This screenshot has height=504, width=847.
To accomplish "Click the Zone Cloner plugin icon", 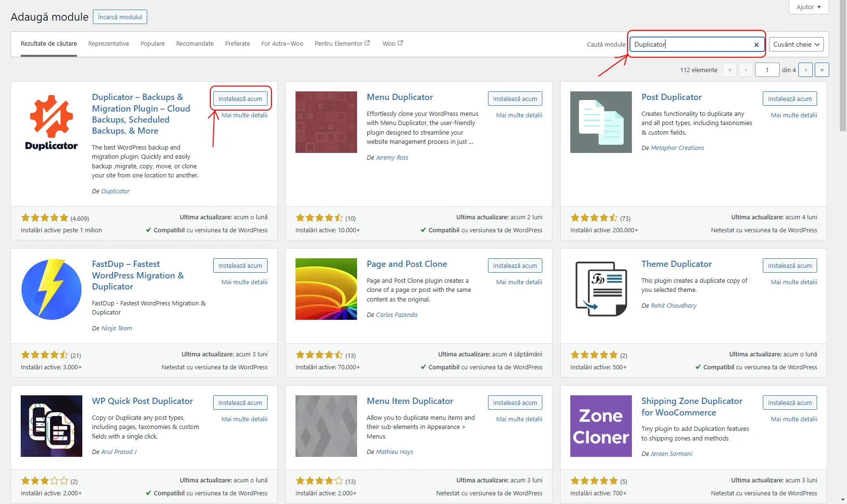I will pyautogui.click(x=601, y=426).
